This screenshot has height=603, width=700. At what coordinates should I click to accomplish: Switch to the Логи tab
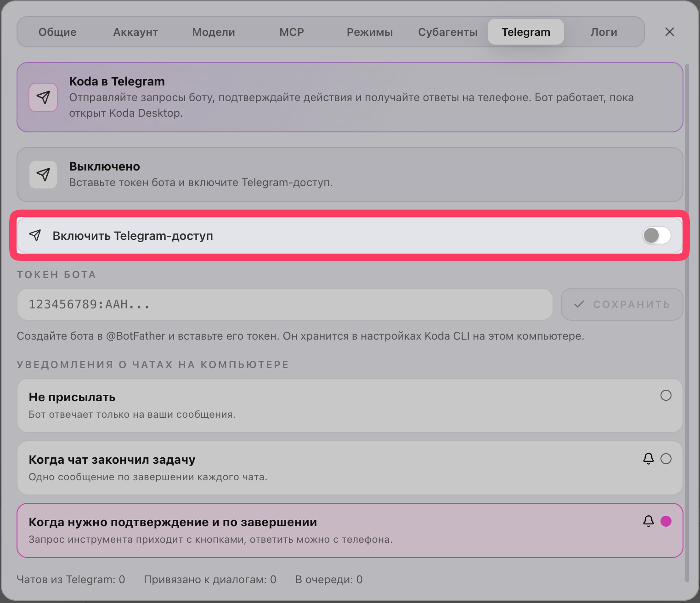click(x=604, y=32)
